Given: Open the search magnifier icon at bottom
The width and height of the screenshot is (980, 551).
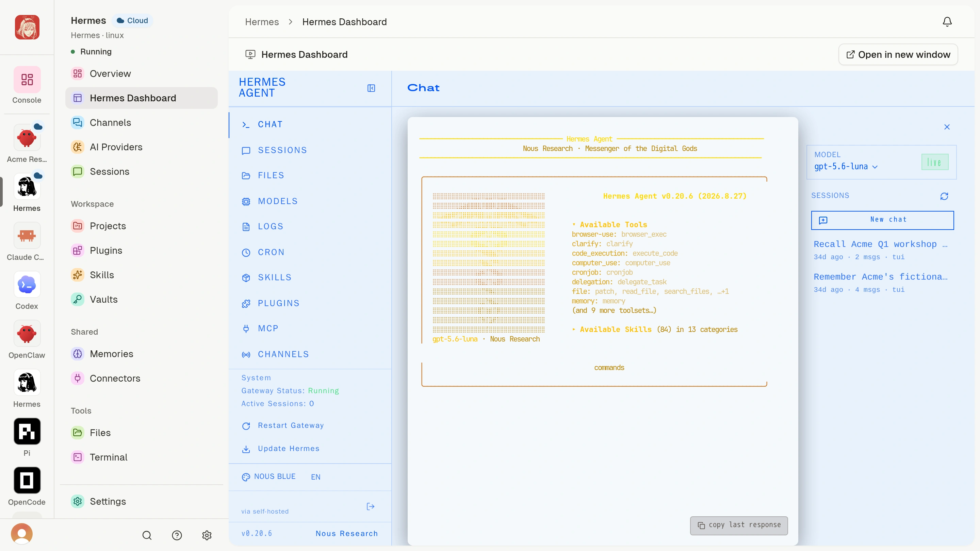Looking at the screenshot, I should (x=147, y=535).
